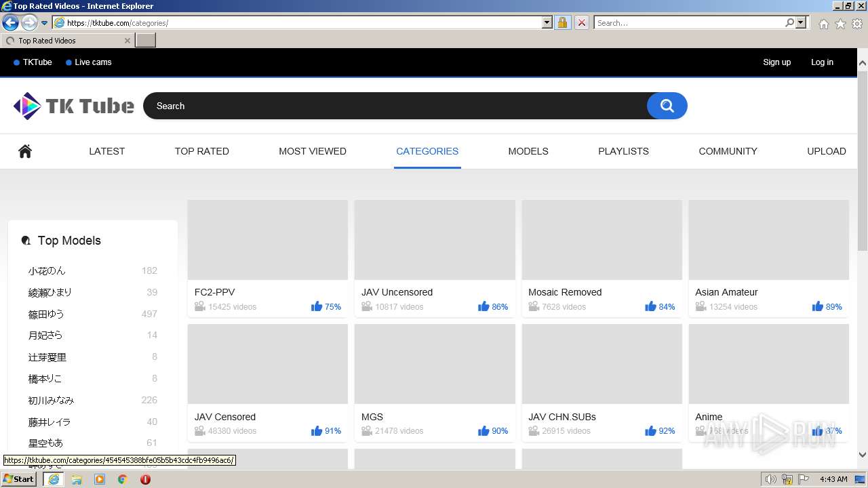Open the LATEST menu tab

tap(107, 151)
